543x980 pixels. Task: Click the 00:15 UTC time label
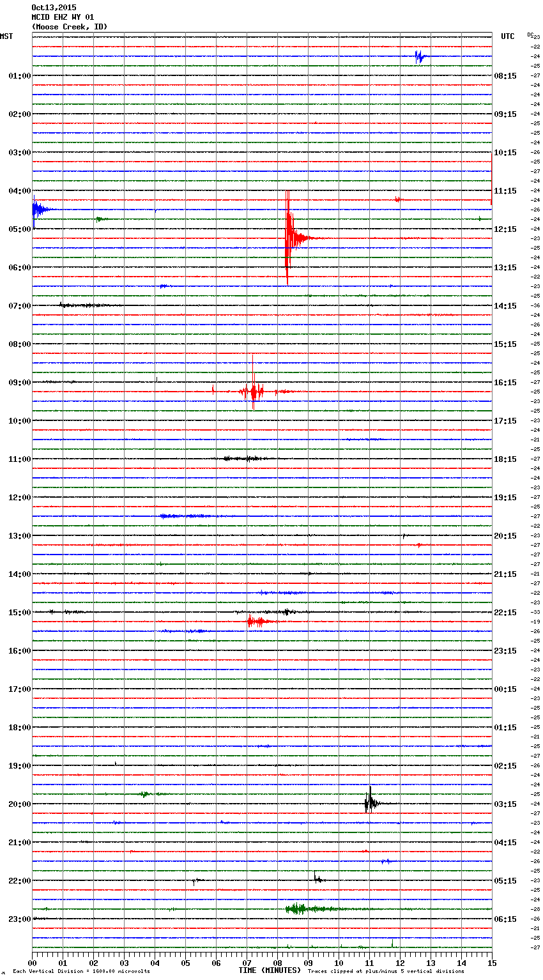click(505, 689)
